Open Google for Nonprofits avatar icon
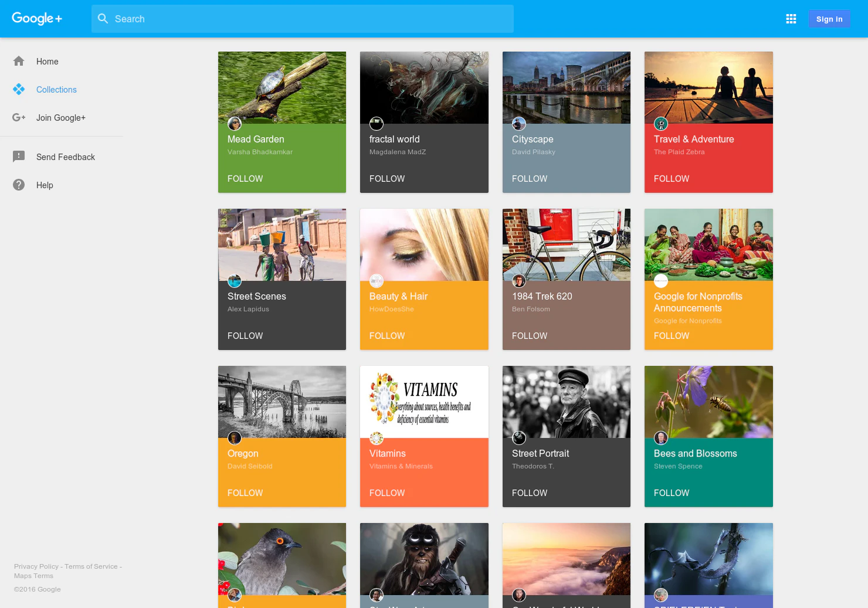868x608 pixels. pyautogui.click(x=661, y=281)
